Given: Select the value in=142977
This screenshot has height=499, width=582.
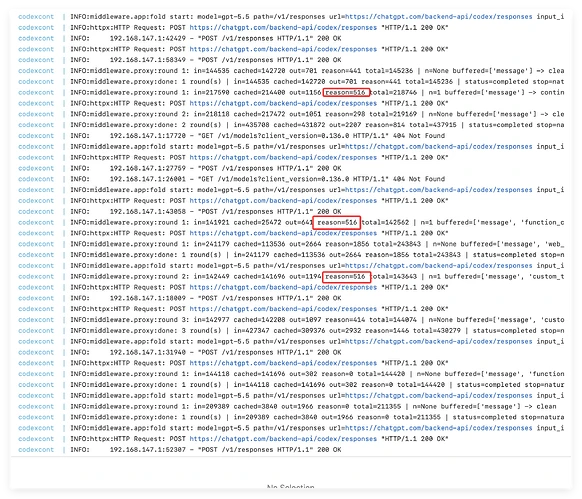Looking at the screenshot, I should coord(212,320).
